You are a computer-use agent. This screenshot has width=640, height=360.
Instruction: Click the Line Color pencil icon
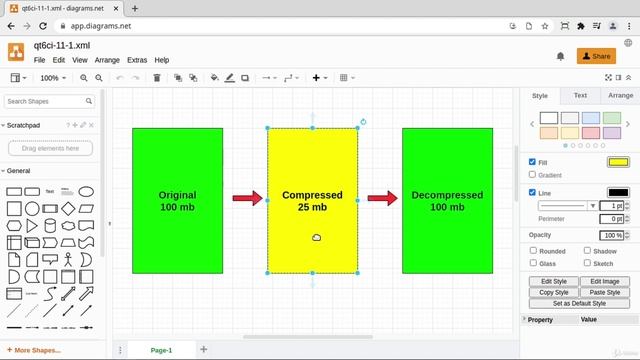click(230, 78)
